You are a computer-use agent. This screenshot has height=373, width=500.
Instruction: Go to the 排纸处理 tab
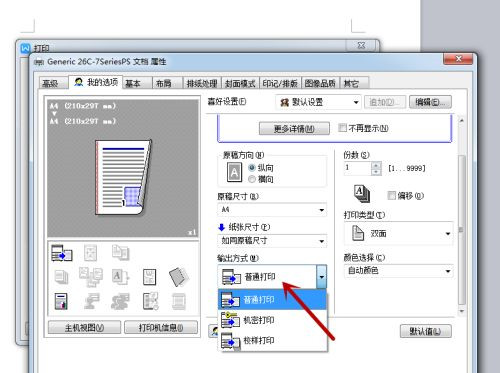(202, 83)
